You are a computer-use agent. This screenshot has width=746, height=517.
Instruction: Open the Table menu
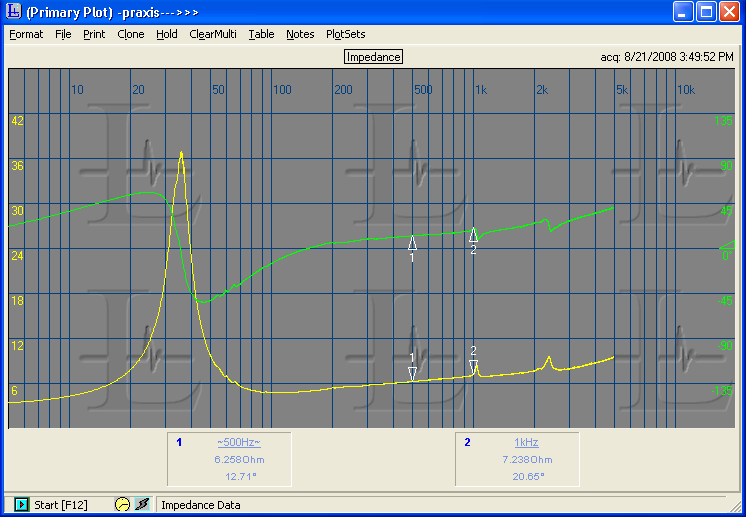click(262, 34)
